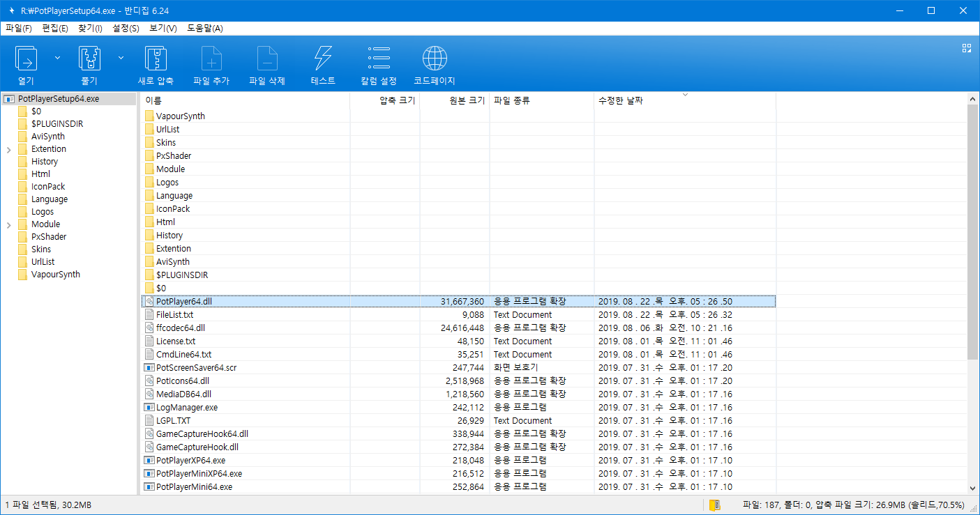The height and width of the screenshot is (515, 980).
Task: Click the 풀기 (Extract) toolbar icon
Action: (x=90, y=58)
